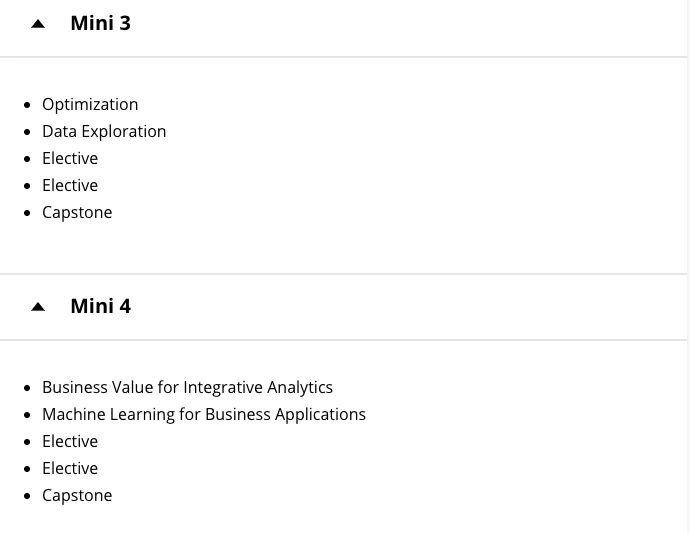The width and height of the screenshot is (690, 533).
Task: Click the page's vertical scrollbar track
Action: coord(688,266)
